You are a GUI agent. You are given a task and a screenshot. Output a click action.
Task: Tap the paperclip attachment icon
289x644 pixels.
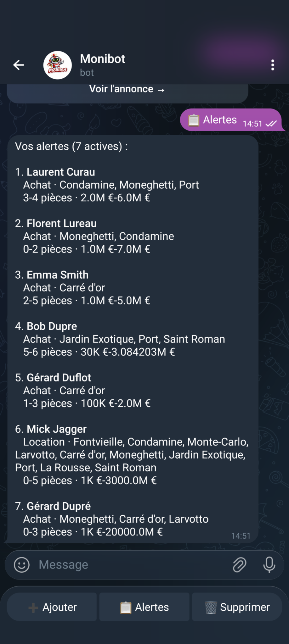[x=239, y=565]
